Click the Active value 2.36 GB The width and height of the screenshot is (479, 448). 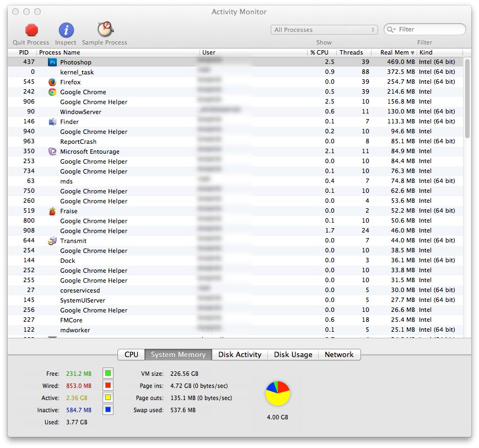77,398
